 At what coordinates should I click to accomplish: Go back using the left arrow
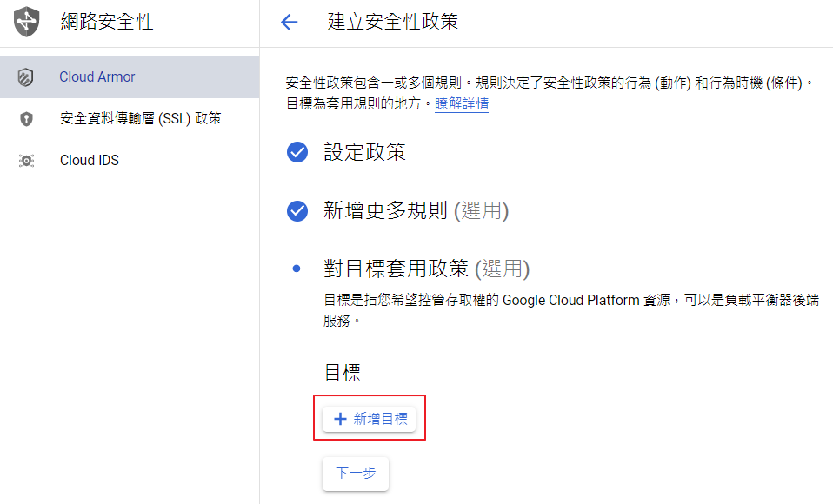click(x=290, y=23)
